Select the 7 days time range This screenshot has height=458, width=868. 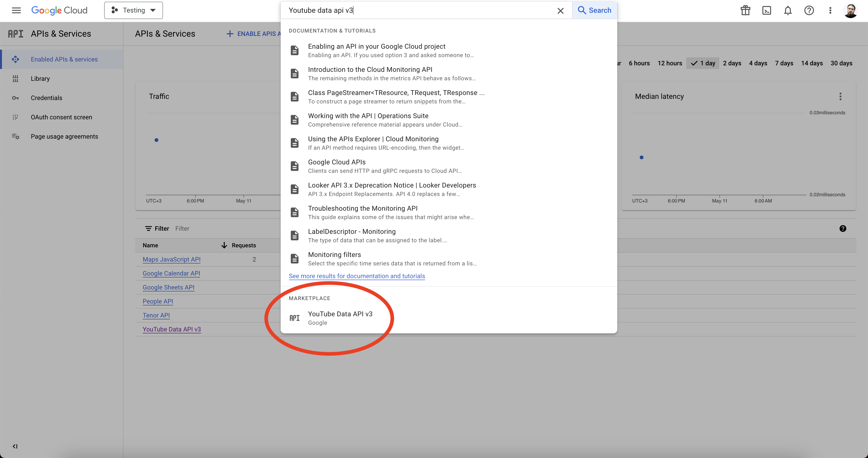click(784, 63)
